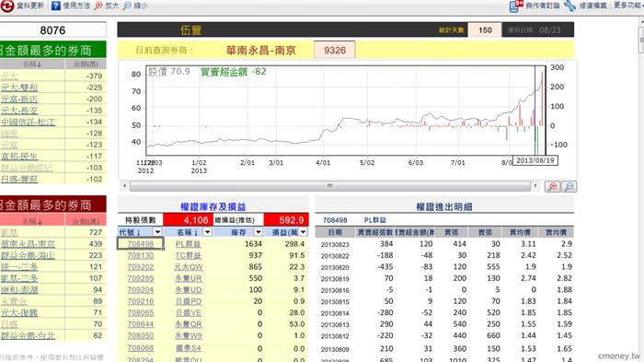Click the 買均價 column header

point(520,232)
